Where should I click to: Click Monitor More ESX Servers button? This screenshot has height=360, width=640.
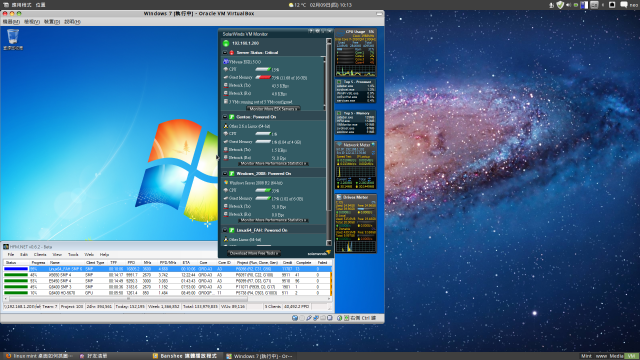click(x=273, y=109)
